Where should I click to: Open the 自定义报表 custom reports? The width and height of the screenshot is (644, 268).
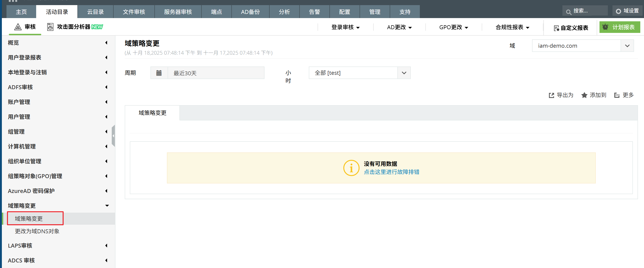571,28
